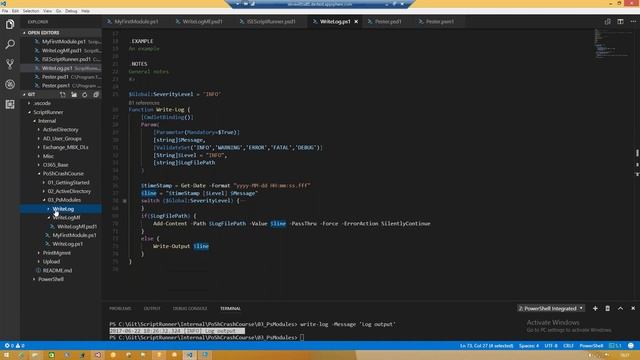
Task: Open MyFirstModule.ps1 in the explorer tree
Action: (x=74, y=235)
